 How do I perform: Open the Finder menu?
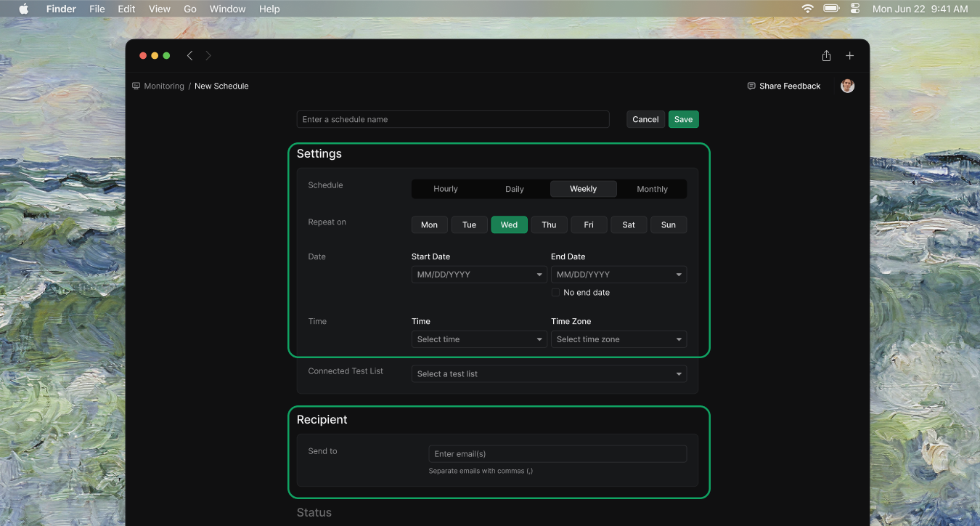(61, 9)
